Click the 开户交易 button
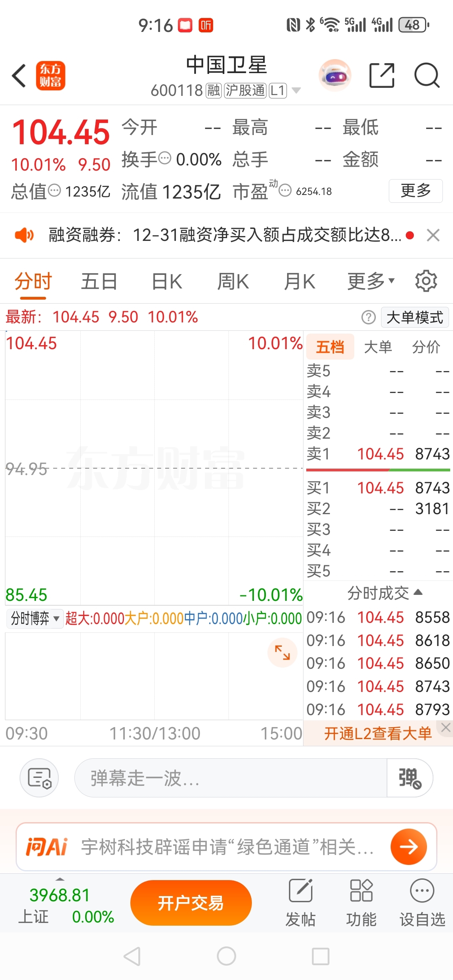 pyautogui.click(x=191, y=902)
